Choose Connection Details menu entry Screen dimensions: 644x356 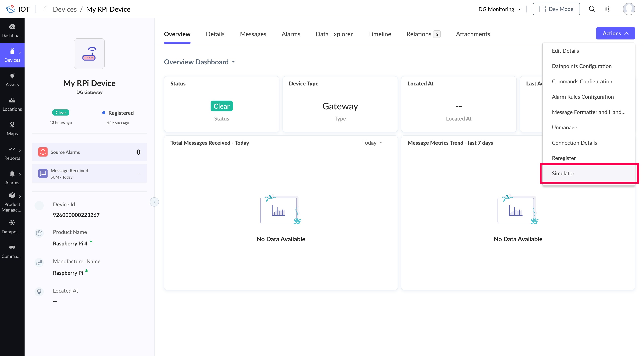point(574,143)
